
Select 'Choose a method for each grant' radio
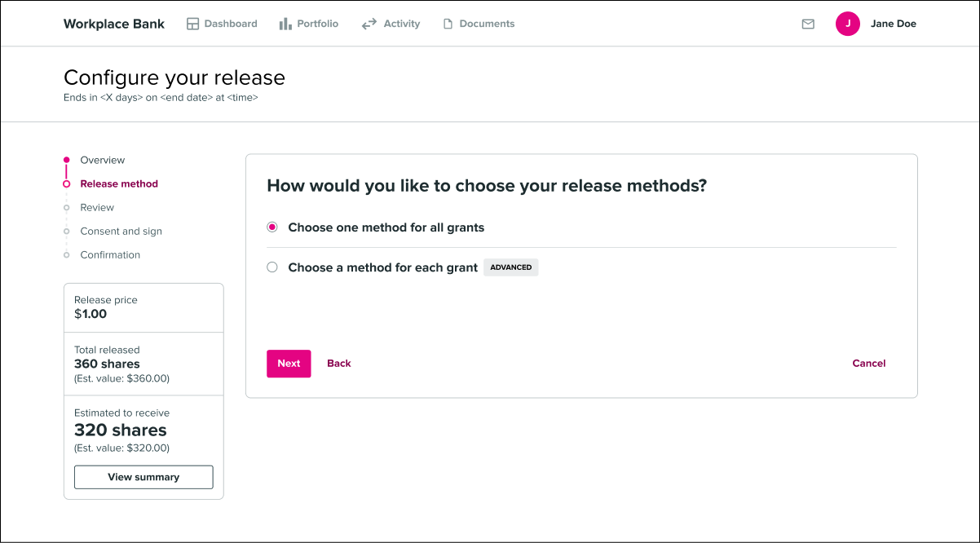click(272, 267)
